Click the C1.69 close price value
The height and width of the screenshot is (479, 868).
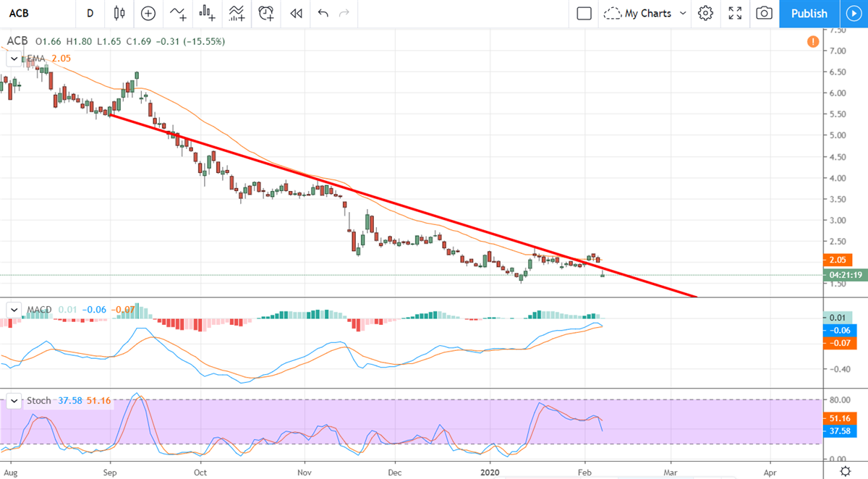pos(137,41)
